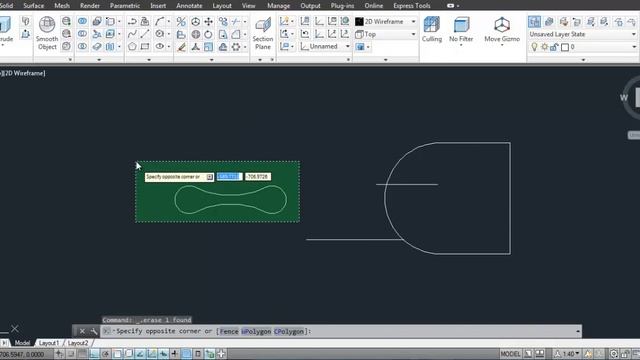Toggle layer freeze sun icon

[544, 47]
